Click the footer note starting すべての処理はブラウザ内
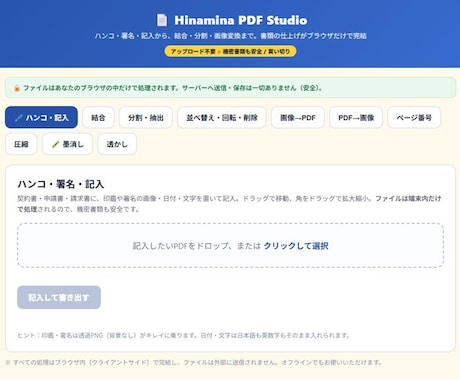This screenshot has height=380, width=460. tap(194, 362)
